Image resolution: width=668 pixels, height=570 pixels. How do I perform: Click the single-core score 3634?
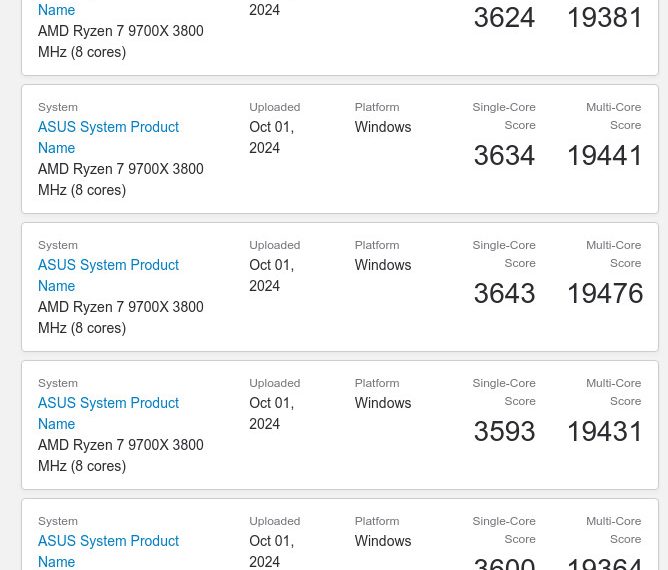(x=504, y=155)
